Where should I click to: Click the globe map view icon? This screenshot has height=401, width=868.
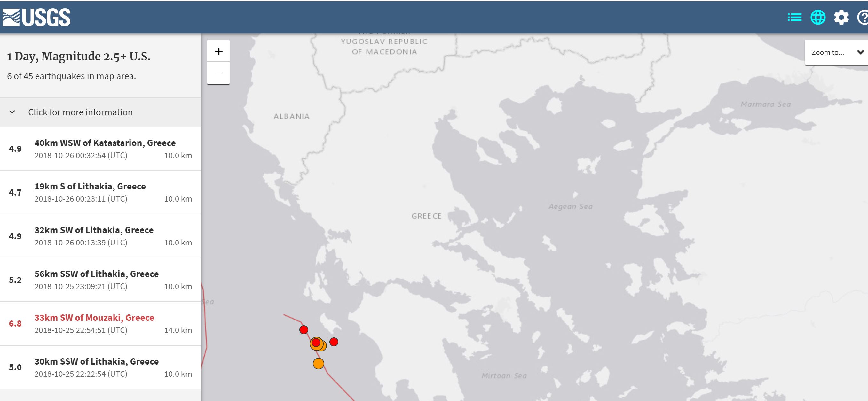click(818, 18)
